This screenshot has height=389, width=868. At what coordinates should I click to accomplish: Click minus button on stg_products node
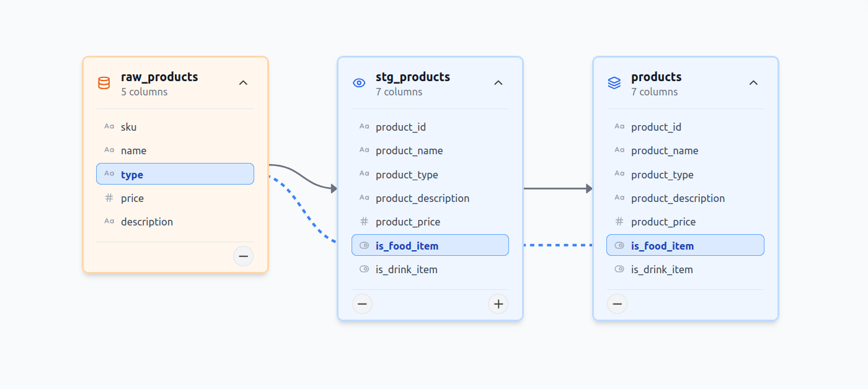(363, 304)
